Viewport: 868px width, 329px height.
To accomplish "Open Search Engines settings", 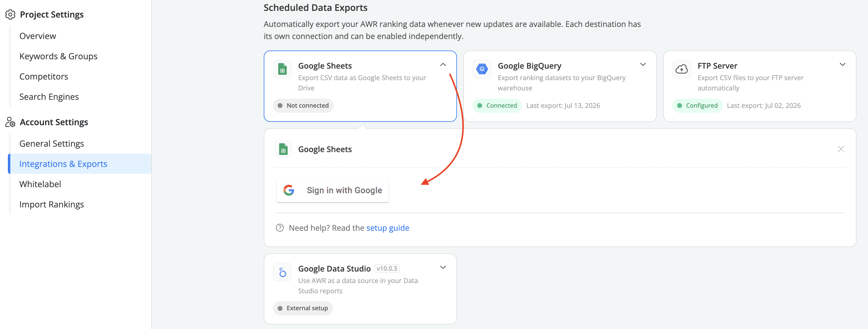I will (49, 97).
